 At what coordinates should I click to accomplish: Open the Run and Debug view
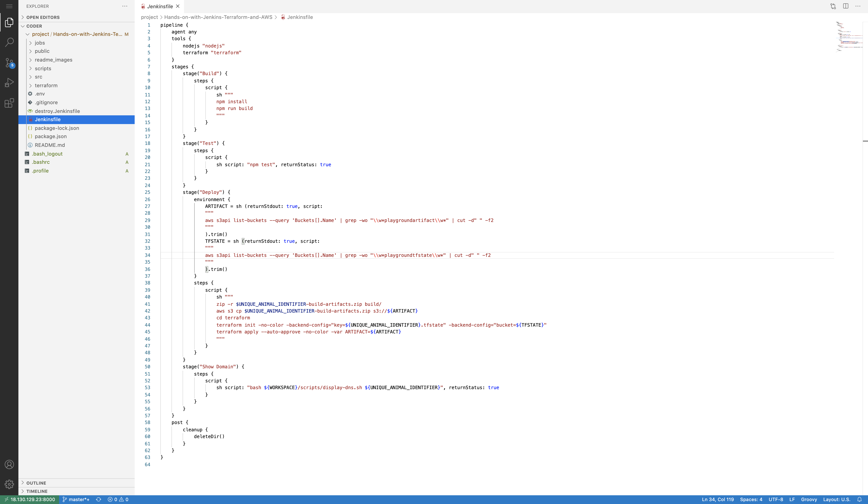(x=9, y=83)
